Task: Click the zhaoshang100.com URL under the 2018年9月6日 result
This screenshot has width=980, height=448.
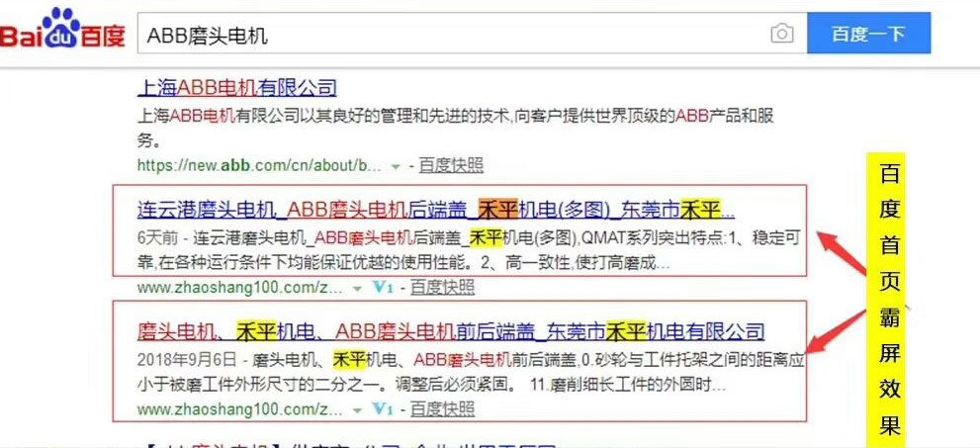Action: (x=240, y=407)
